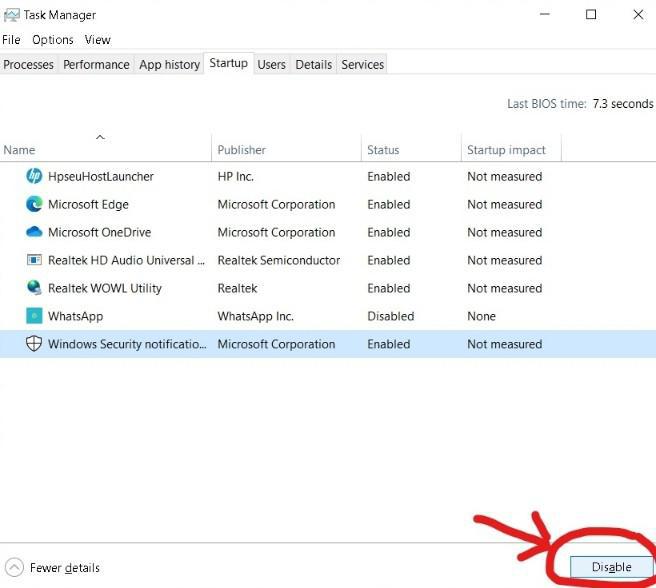Screen dimensions: 656x588
Task: Click the WhatsApp Inc. publisher cell
Action: point(256,316)
